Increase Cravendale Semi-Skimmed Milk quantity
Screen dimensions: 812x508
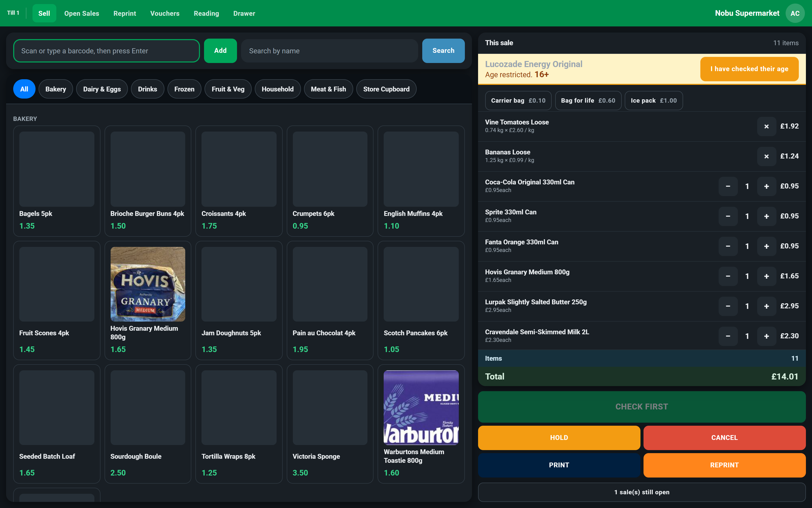click(766, 336)
